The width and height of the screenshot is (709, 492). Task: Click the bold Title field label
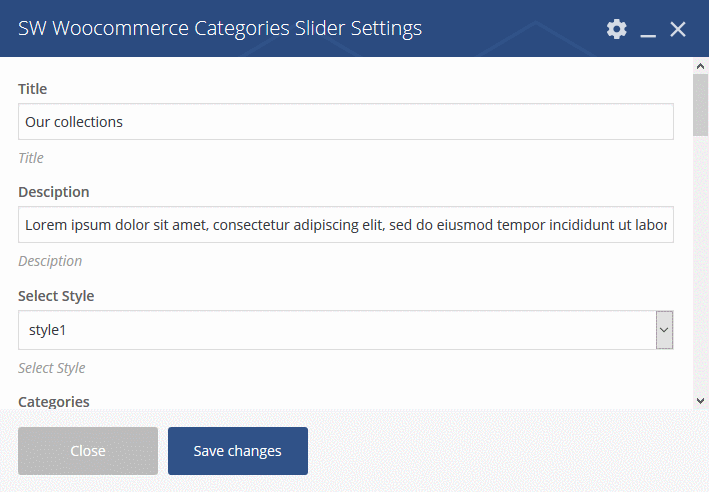point(33,89)
